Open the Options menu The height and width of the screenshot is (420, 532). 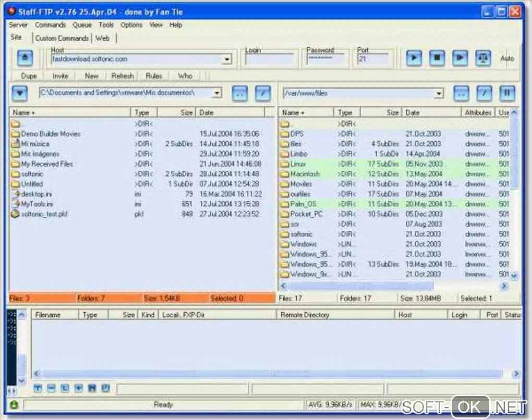coord(131,24)
